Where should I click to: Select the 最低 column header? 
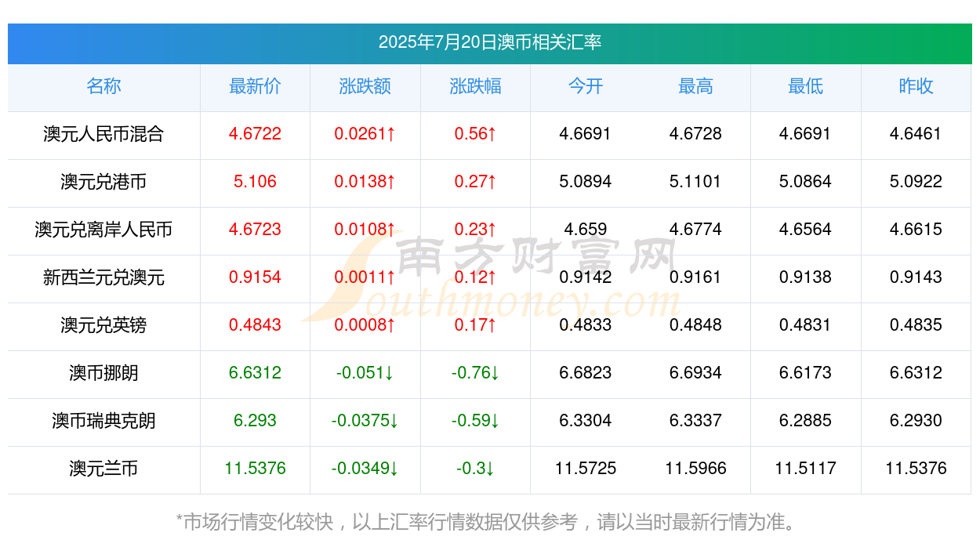point(806,86)
